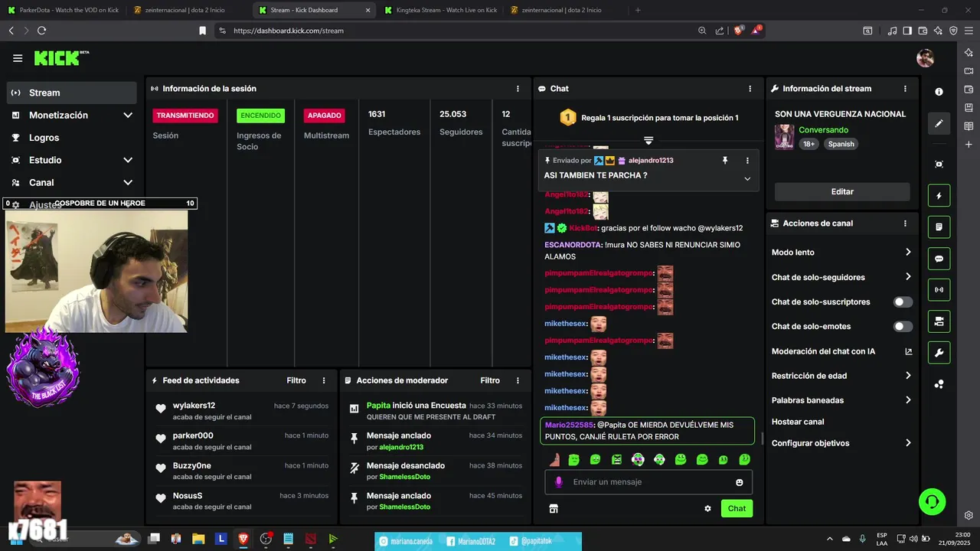
Task: Click wylakers12 follow entry in activity feed
Action: [x=241, y=412]
